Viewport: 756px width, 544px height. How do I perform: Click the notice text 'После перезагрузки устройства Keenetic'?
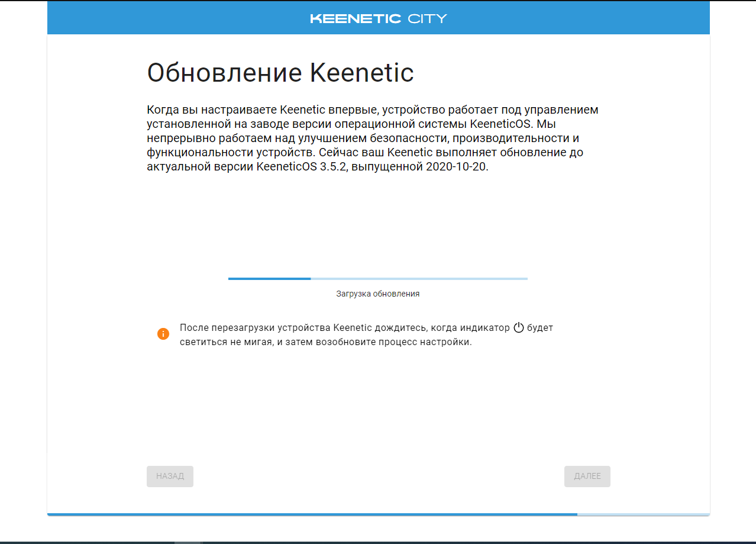[366, 335]
